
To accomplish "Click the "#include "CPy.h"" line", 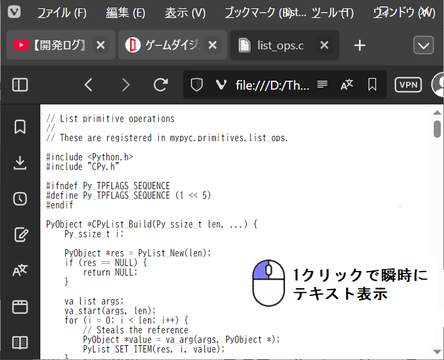I will (83, 166).
